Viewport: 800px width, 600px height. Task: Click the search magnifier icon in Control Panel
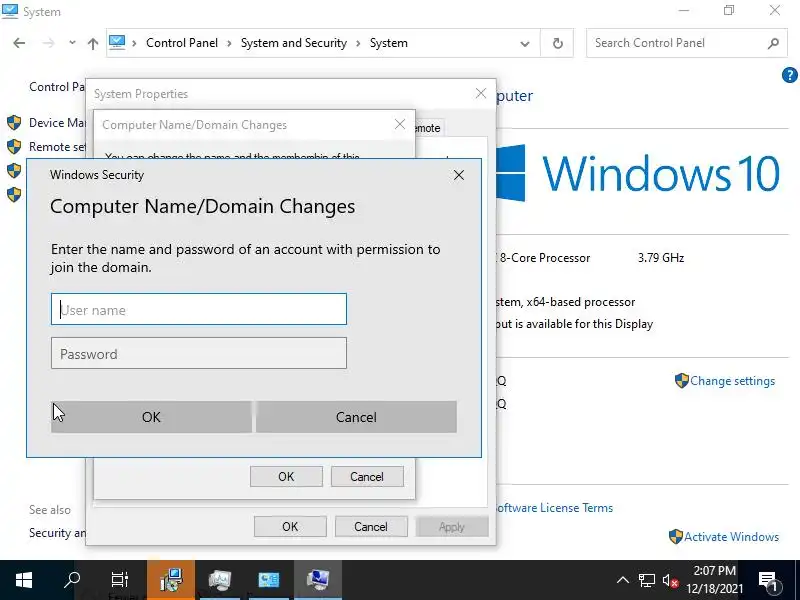pyautogui.click(x=773, y=43)
